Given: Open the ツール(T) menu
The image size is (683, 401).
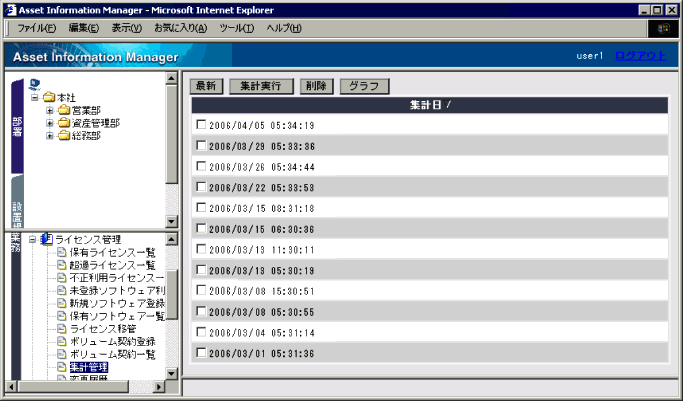Looking at the screenshot, I should click(x=237, y=28).
